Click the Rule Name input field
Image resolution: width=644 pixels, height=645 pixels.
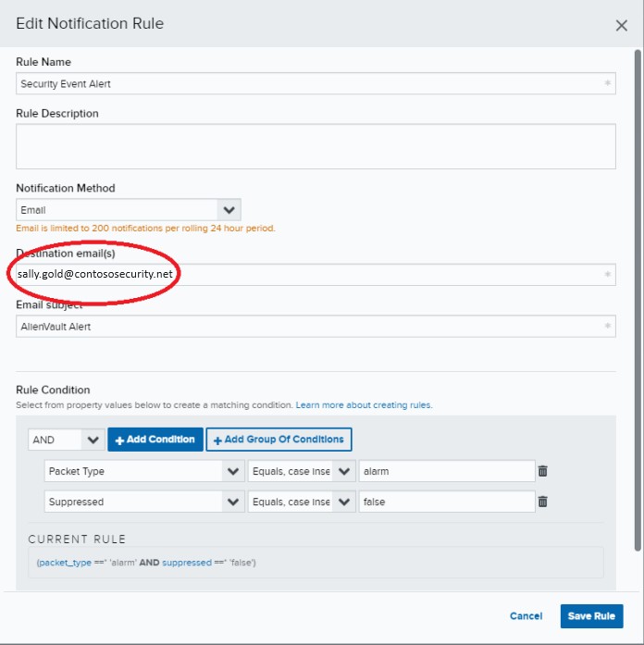coord(316,83)
